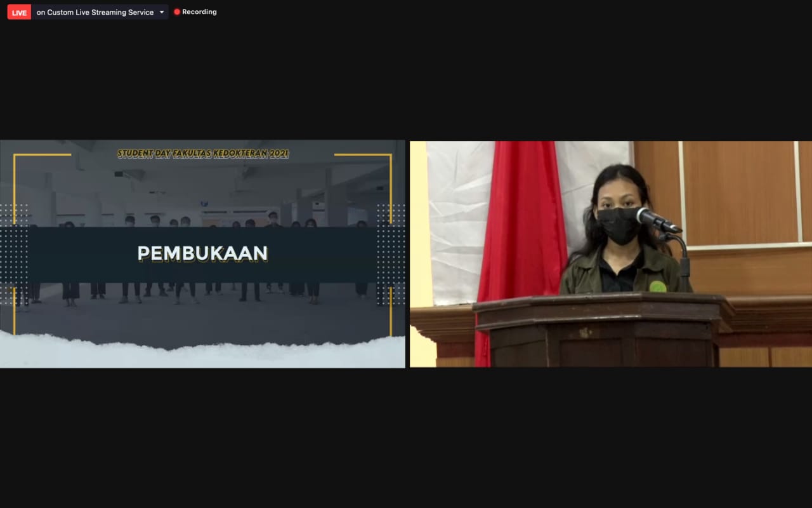This screenshot has height=508, width=812.
Task: Click the "Recording" status text
Action: click(x=199, y=11)
